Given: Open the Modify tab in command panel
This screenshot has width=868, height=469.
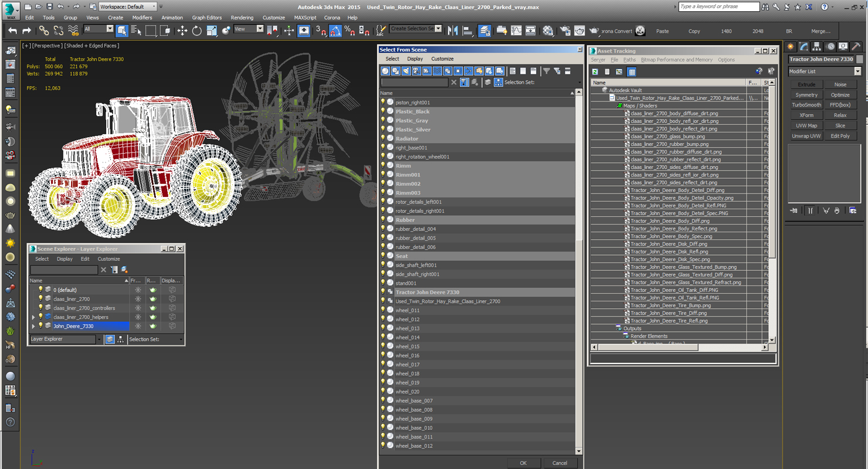Looking at the screenshot, I should [803, 46].
